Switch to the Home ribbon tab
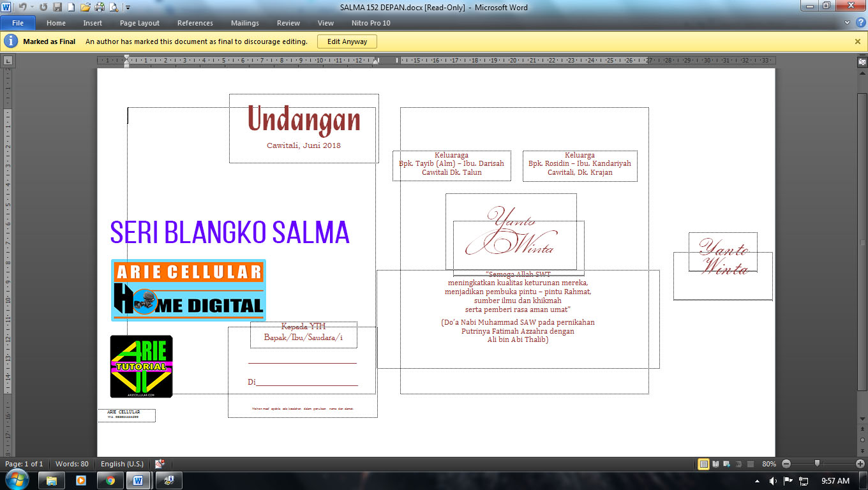The width and height of the screenshot is (868, 490). tap(56, 23)
